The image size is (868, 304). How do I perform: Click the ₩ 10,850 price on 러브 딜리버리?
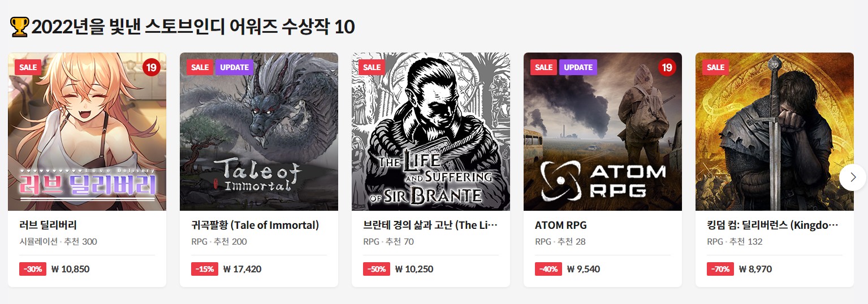(70, 269)
